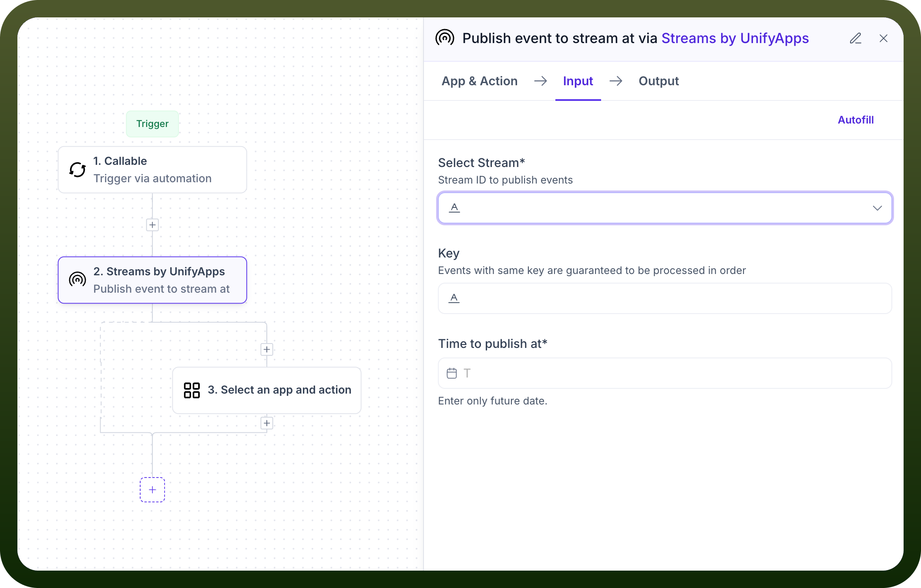Image resolution: width=921 pixels, height=588 pixels.
Task: Switch to the App & Action tab
Action: point(480,81)
